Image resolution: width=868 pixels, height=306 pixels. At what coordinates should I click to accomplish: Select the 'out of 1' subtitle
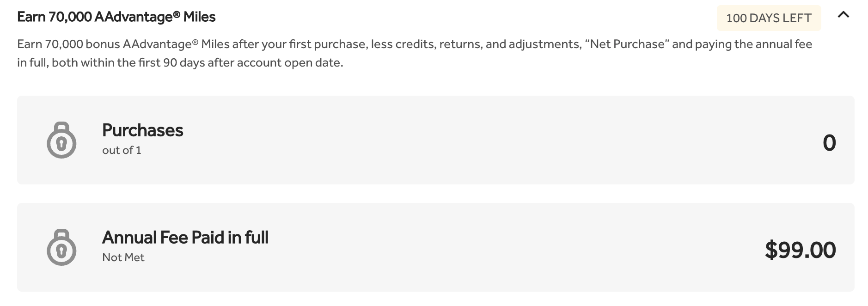coord(122,150)
